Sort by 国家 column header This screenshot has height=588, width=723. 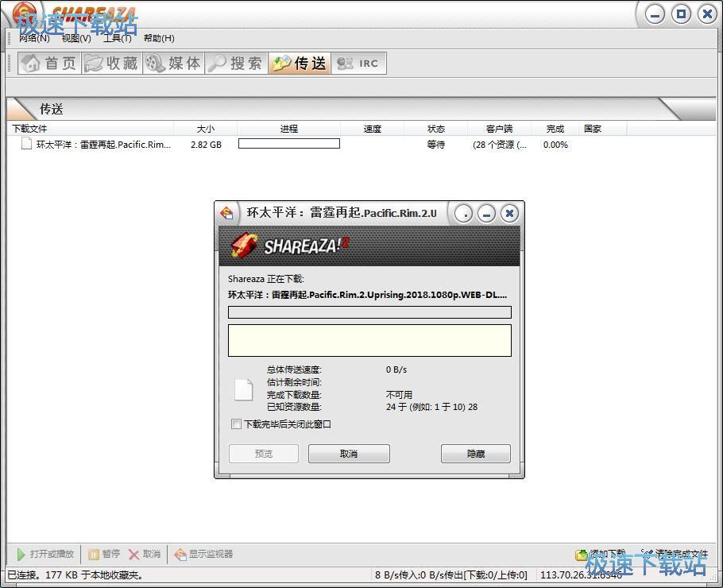(602, 129)
